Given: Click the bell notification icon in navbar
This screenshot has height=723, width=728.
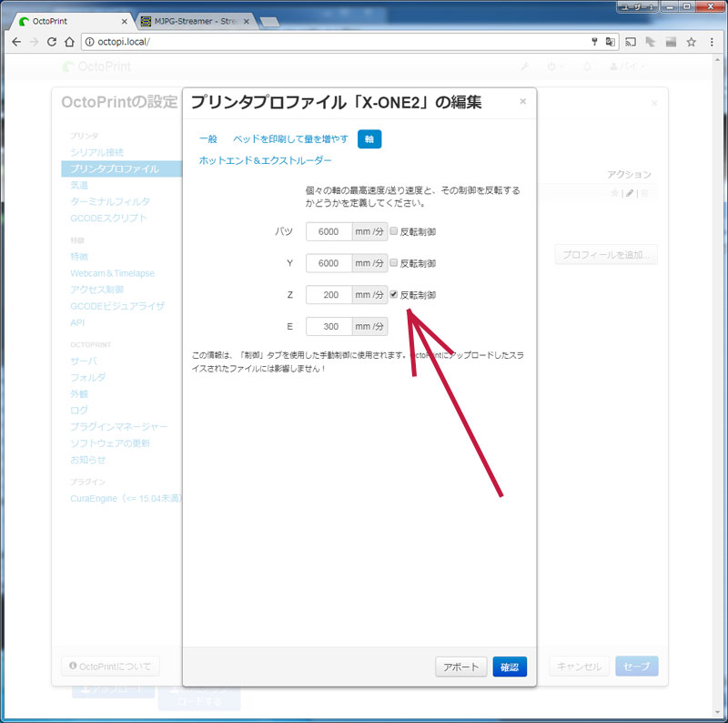Looking at the screenshot, I should coord(587,66).
